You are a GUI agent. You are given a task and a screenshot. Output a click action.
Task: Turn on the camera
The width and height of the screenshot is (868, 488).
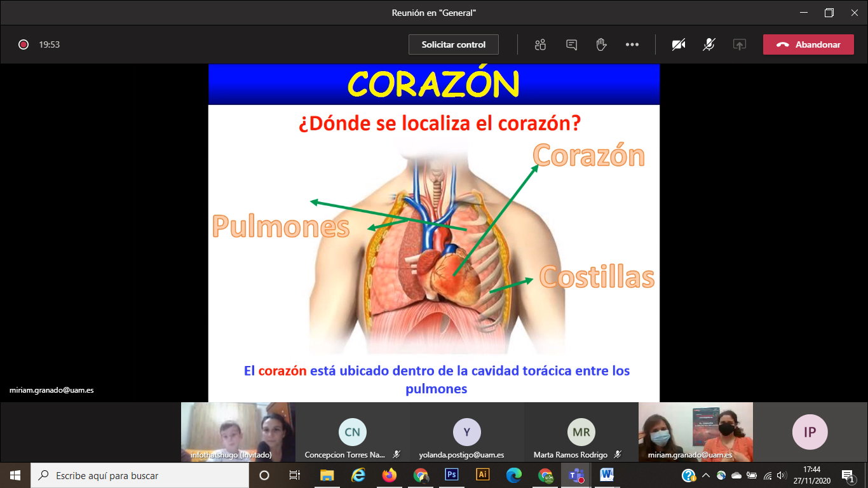click(x=679, y=44)
